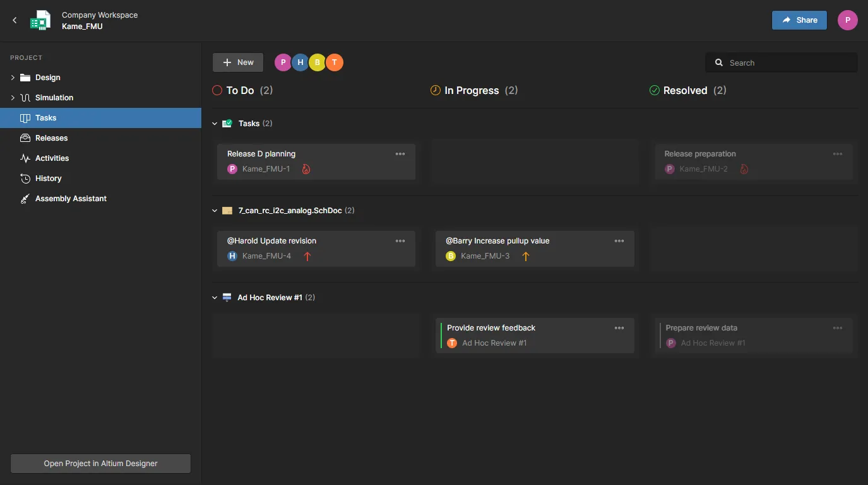Click the In Progress clock icon
Screen dimensions: 868x485
[x=436, y=90]
